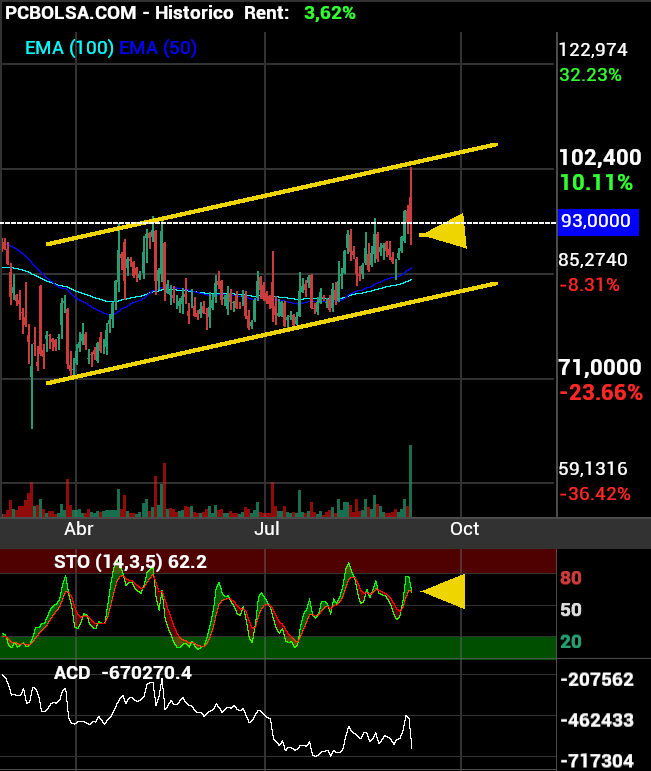Click the 85,2740 price level

point(593,260)
